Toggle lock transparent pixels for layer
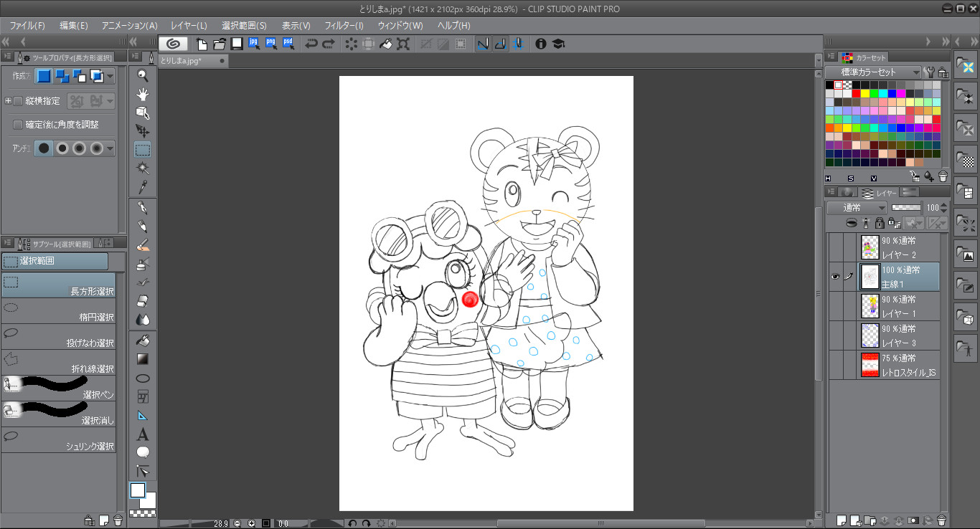Viewport: 980px width, 529px height. [x=894, y=224]
